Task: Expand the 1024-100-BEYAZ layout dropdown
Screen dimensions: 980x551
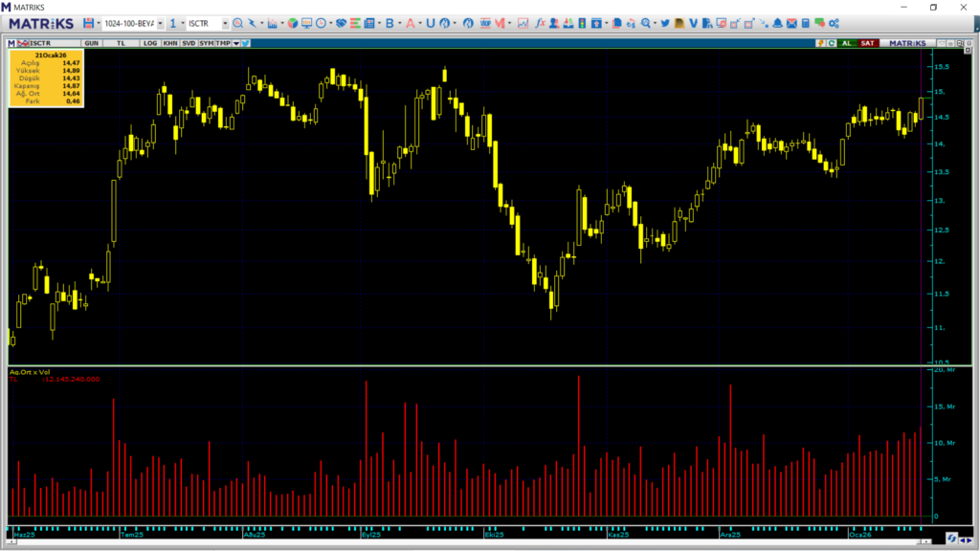Action: (x=160, y=23)
